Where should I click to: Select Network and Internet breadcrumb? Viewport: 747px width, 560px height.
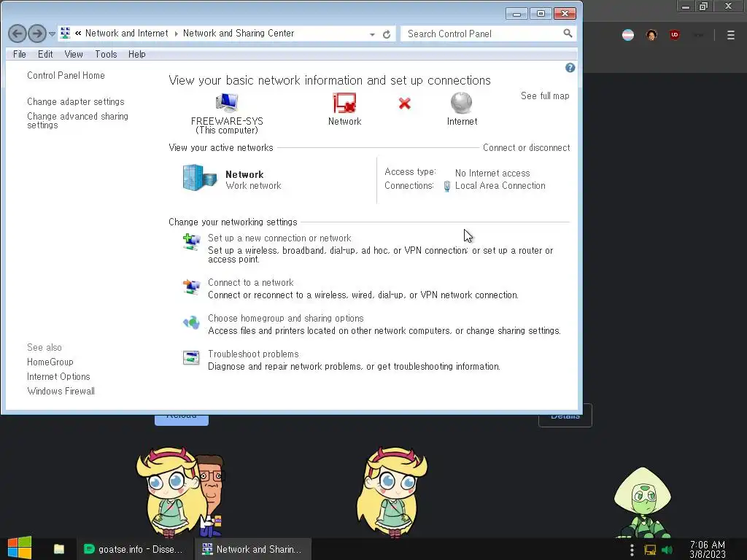click(x=127, y=34)
